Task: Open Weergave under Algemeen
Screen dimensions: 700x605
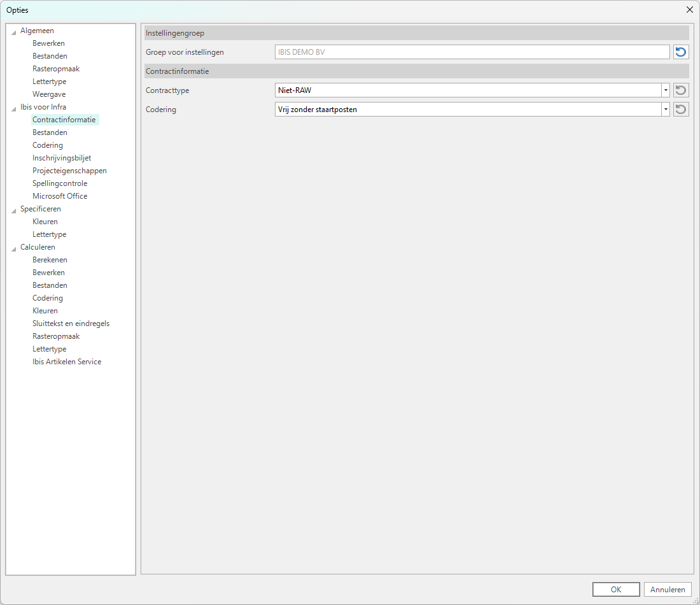Action: [x=49, y=94]
